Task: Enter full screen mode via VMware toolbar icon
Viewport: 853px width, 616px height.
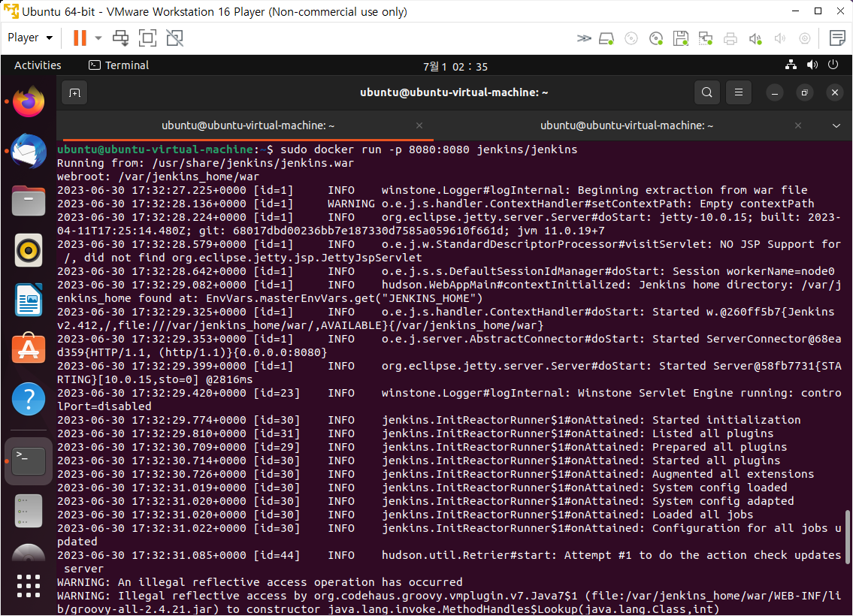Action: pyautogui.click(x=147, y=38)
